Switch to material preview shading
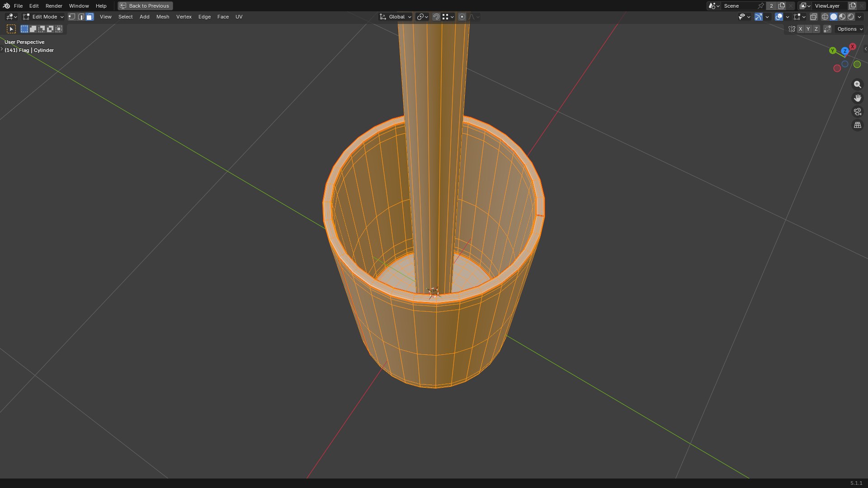Image resolution: width=868 pixels, height=488 pixels. coord(842,17)
